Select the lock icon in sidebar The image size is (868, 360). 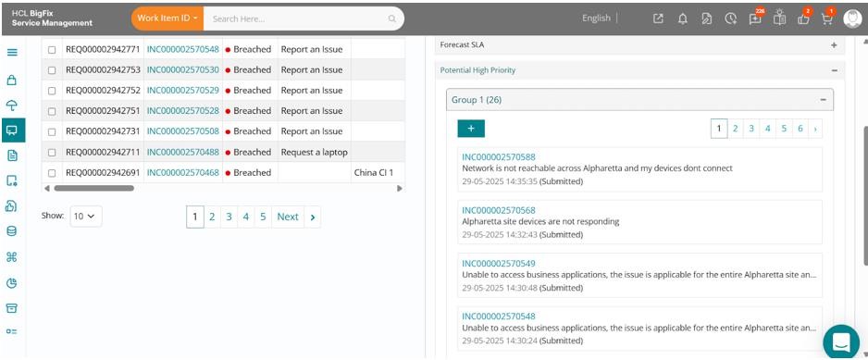click(12, 80)
